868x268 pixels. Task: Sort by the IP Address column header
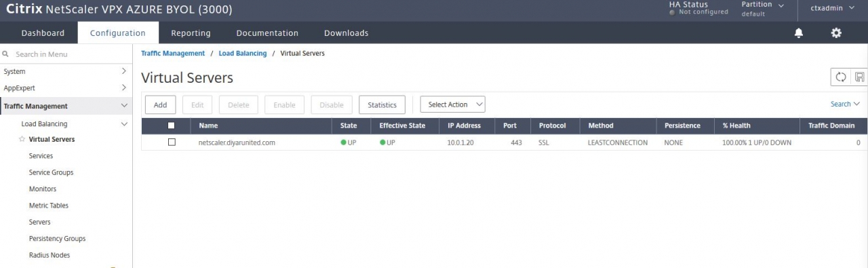(464, 126)
